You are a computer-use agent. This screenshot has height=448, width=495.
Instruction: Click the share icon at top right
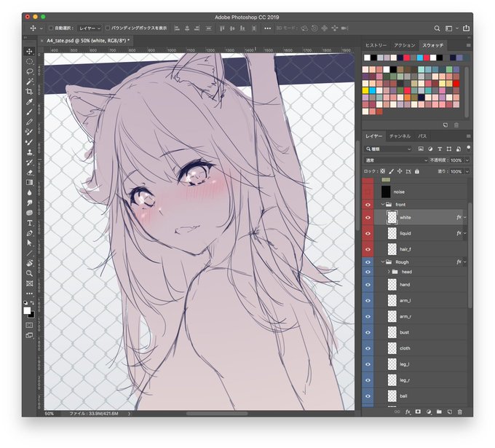pyautogui.click(x=466, y=28)
